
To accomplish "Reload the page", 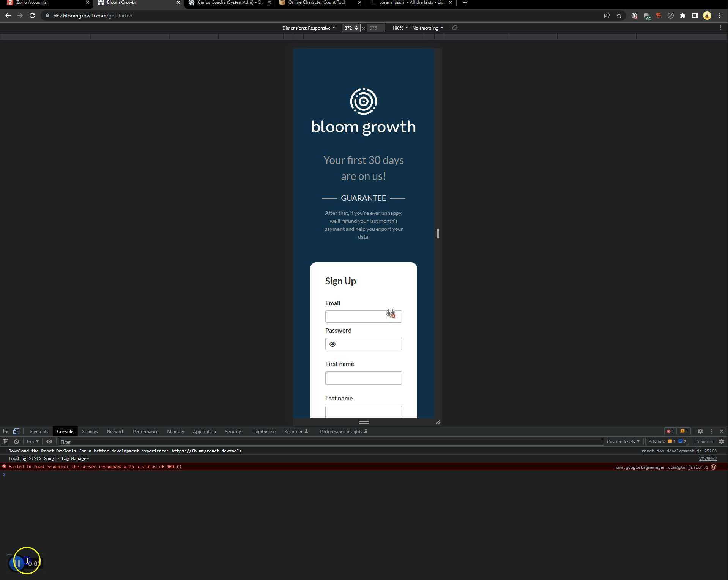I will (32, 16).
